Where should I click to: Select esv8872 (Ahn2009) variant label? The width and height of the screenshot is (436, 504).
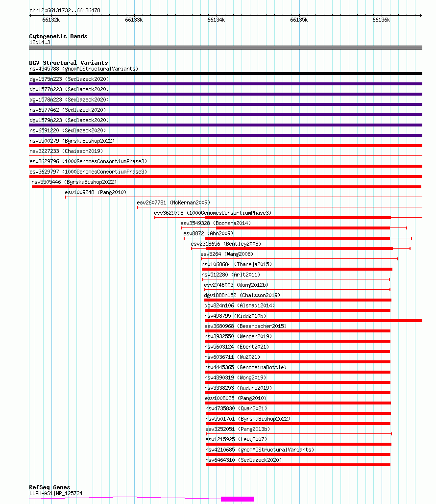point(208,233)
